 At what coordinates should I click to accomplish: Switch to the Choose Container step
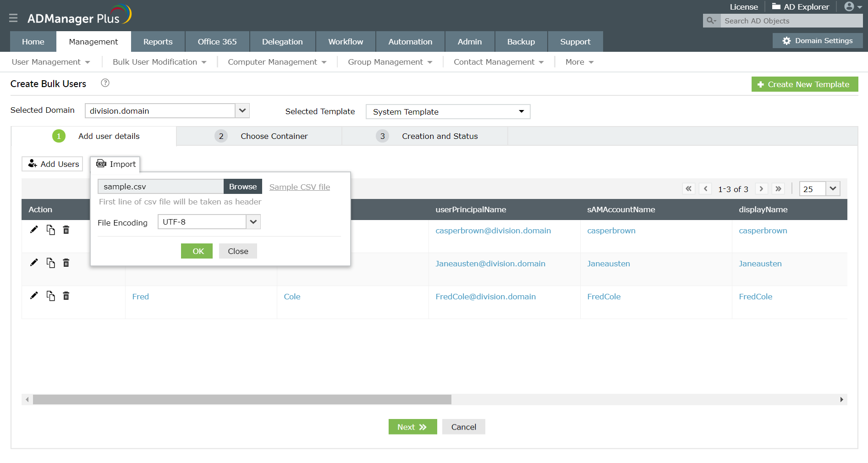pos(274,136)
